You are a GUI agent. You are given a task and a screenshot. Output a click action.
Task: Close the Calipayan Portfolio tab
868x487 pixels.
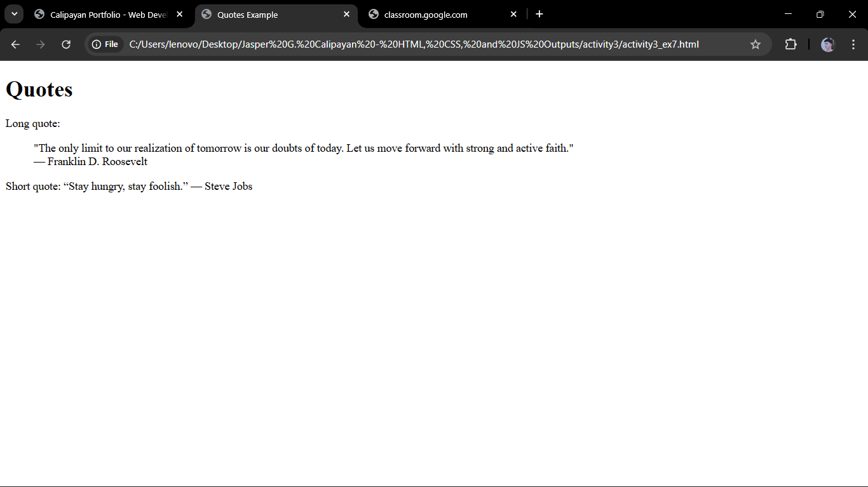[180, 14]
